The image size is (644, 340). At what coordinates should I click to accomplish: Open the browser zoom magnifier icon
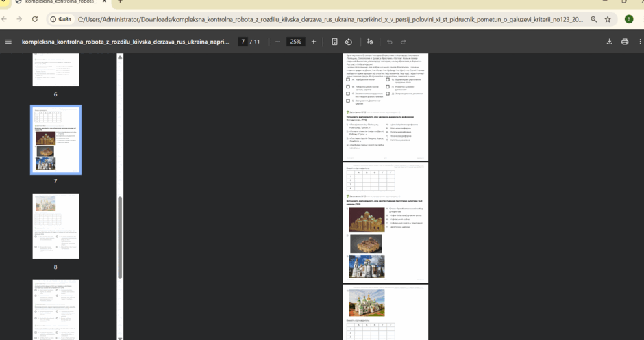point(594,19)
